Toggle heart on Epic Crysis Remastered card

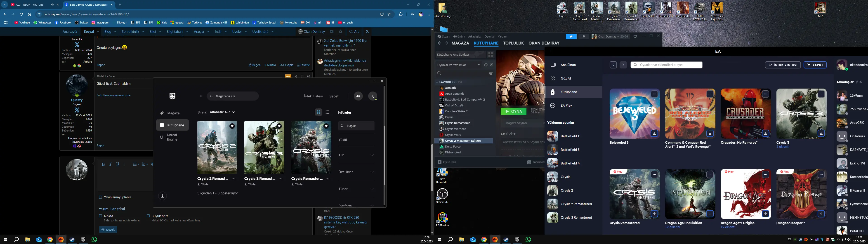(x=326, y=126)
